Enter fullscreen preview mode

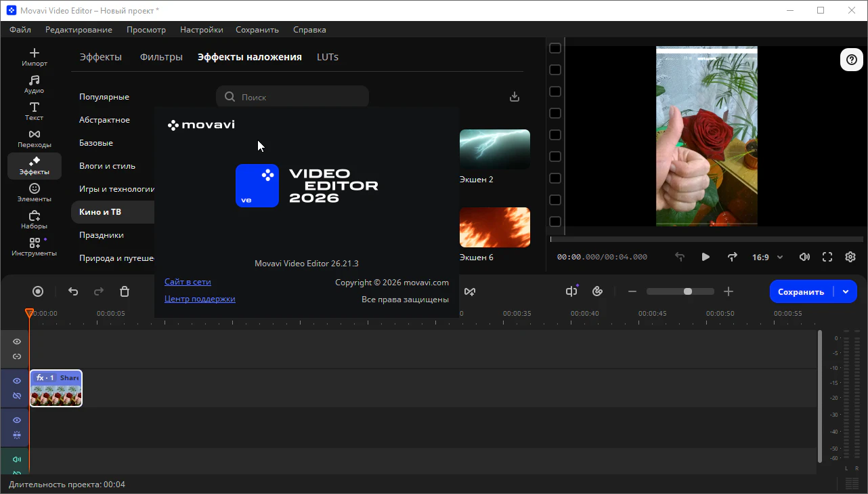(827, 257)
